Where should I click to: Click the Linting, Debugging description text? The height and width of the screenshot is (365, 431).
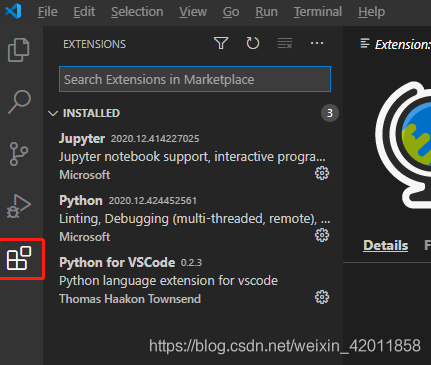(195, 219)
